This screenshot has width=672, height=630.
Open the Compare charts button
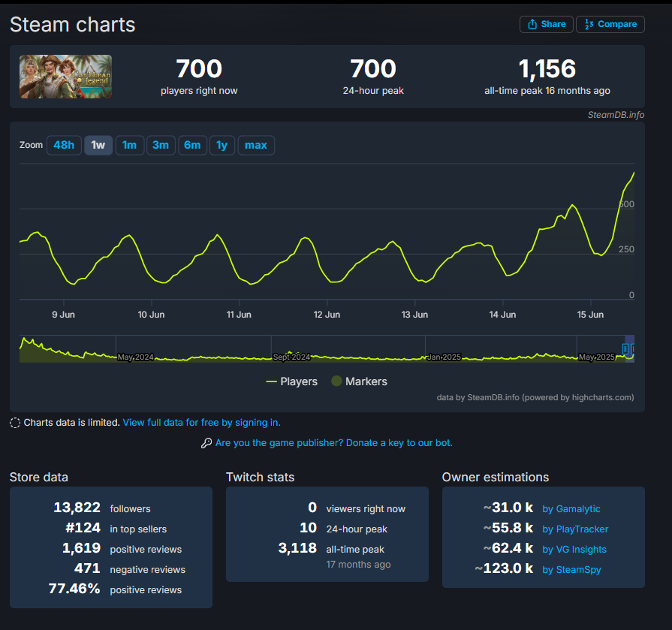pos(610,24)
